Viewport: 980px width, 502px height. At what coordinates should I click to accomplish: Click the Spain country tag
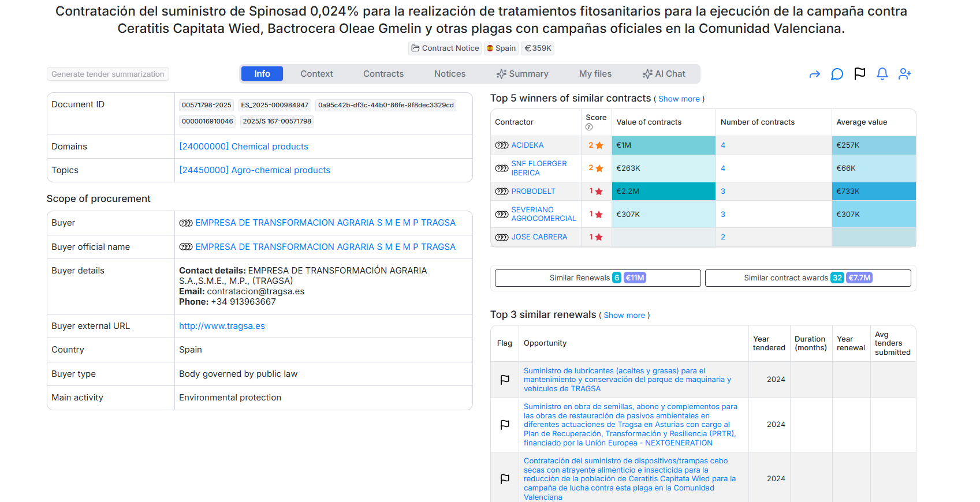click(501, 48)
